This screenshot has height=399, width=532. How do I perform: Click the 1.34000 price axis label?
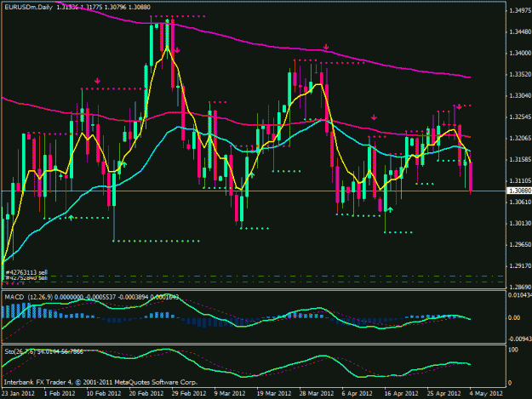[520, 54]
